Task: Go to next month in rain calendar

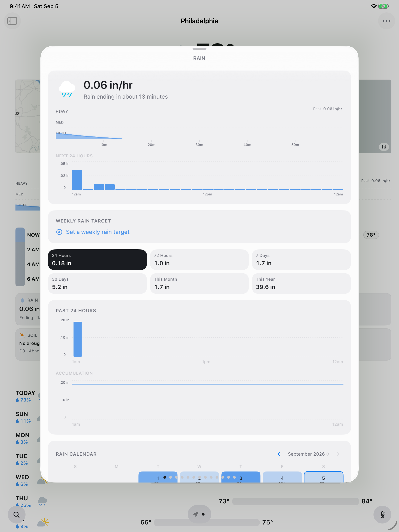Action: (338, 454)
